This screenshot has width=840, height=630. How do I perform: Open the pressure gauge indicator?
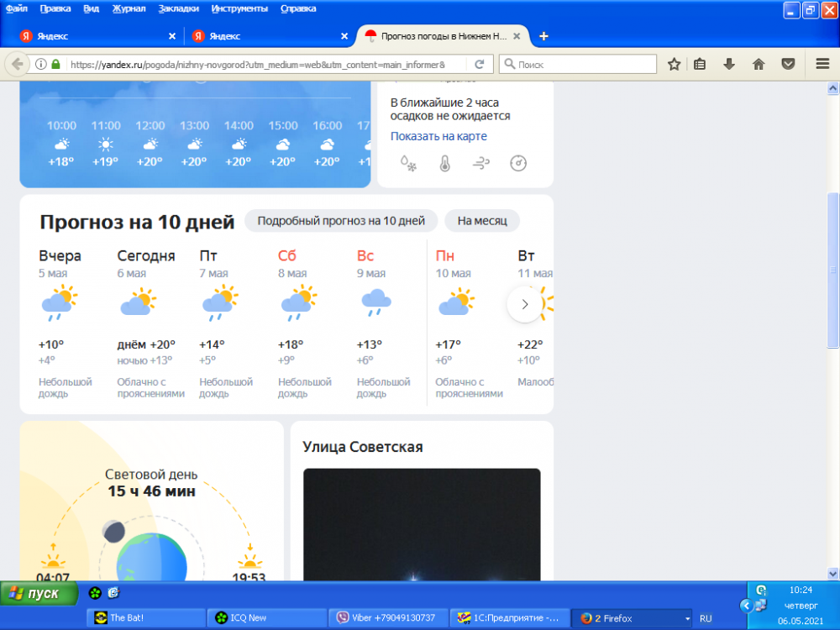517,165
